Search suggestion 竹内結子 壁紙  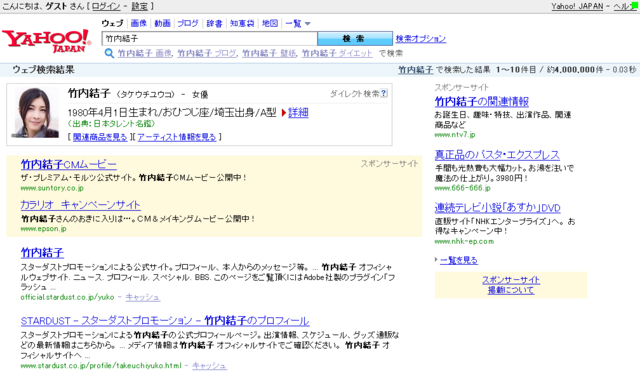[x=269, y=53]
